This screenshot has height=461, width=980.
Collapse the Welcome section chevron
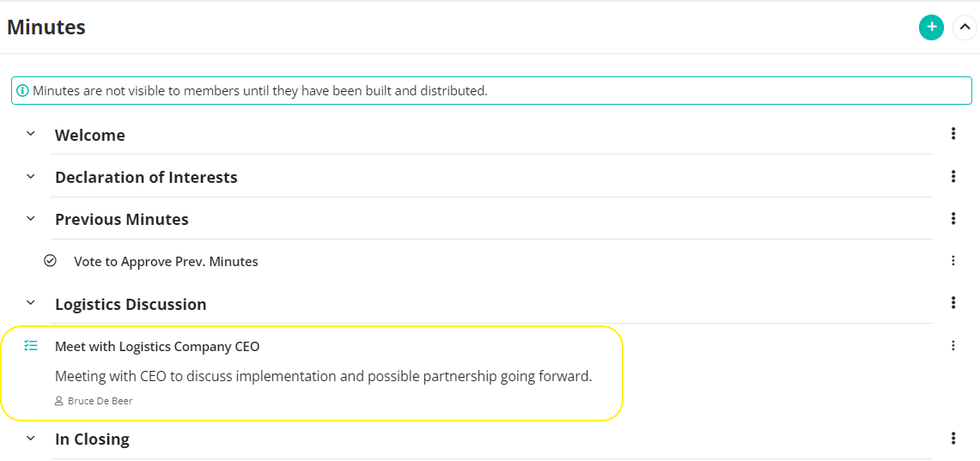[x=31, y=134]
